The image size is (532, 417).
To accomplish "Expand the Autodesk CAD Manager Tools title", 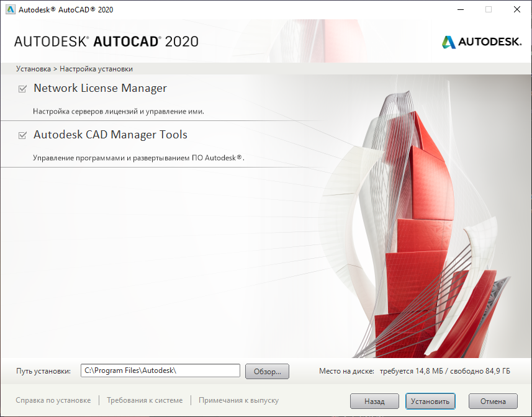I will click(x=110, y=135).
